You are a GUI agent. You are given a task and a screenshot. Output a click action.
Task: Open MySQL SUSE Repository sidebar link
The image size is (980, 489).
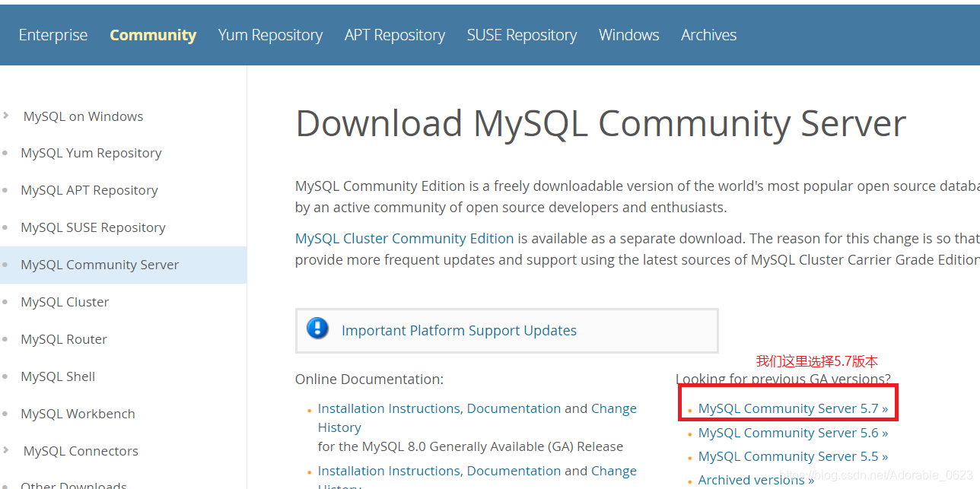(93, 227)
